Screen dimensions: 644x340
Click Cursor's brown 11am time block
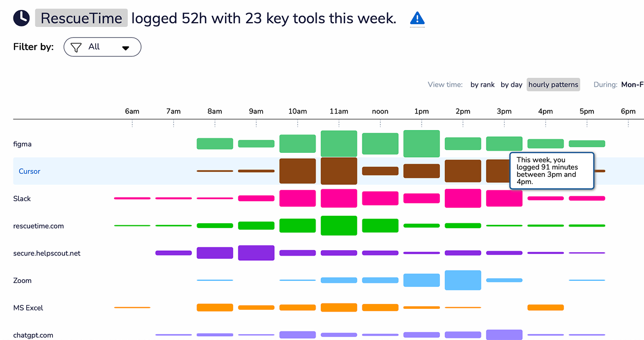point(339,171)
